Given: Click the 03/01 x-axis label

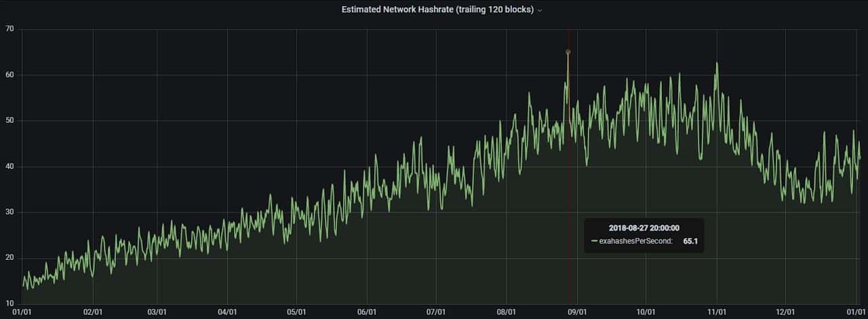Looking at the screenshot, I should [157, 312].
